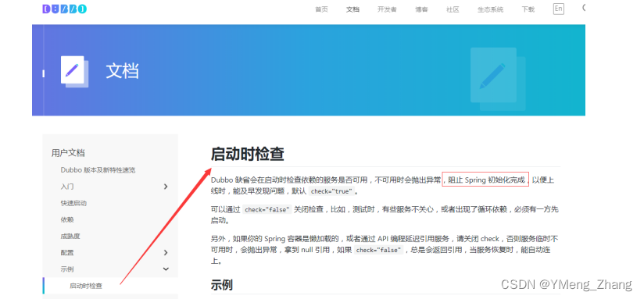644x299 pixels.
Task: Click the 示例 section heading in article
Action: coord(222,285)
